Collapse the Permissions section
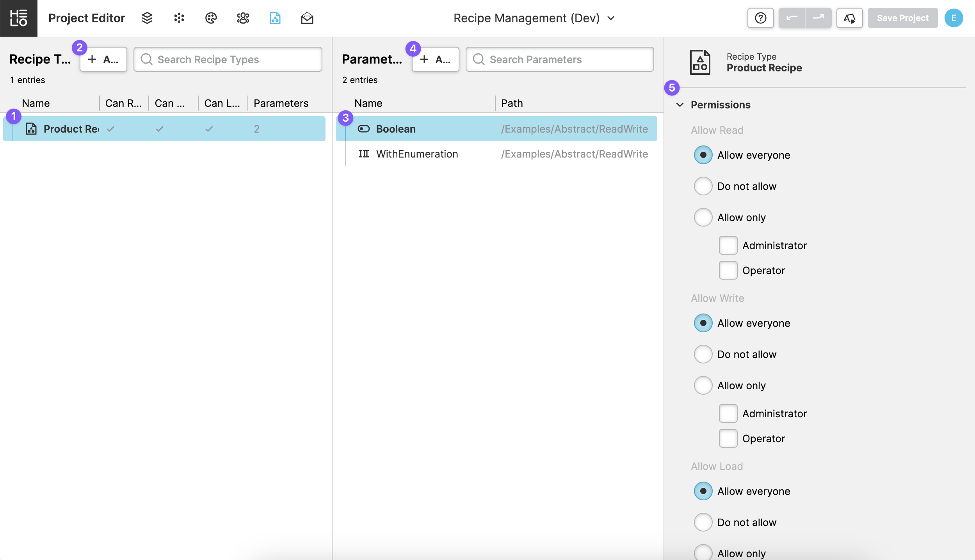 pos(680,105)
